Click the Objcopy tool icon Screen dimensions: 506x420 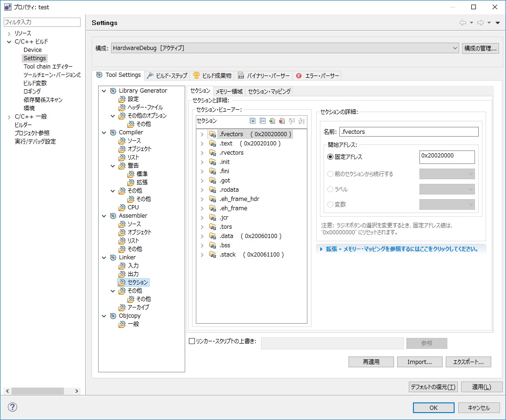tap(113, 316)
